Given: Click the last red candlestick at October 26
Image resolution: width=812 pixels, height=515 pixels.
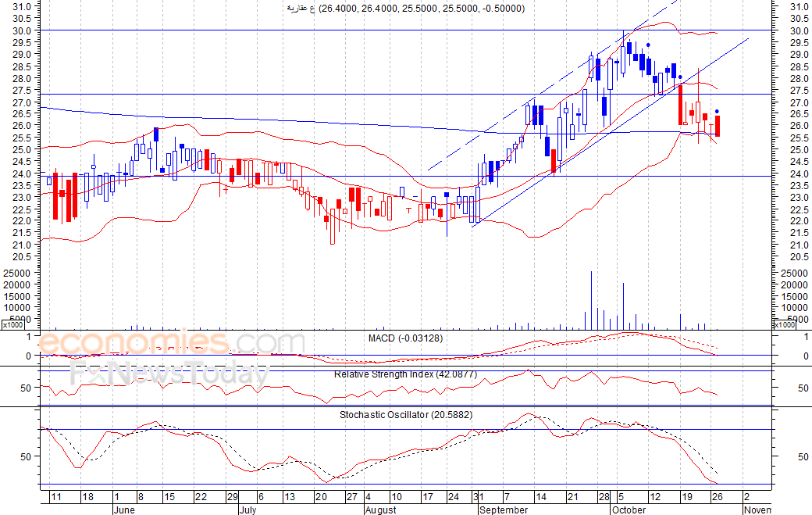Looking at the screenshot, I should (x=718, y=126).
